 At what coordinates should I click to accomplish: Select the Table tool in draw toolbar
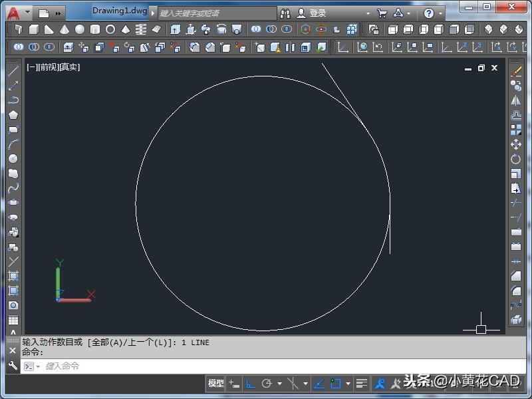pos(13,320)
